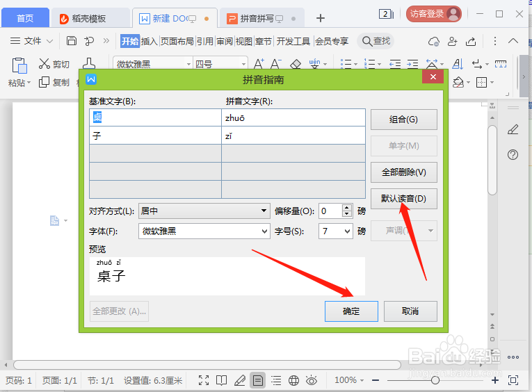Click the collaboration user-plus icon
The image size is (532, 392).
click(x=452, y=42)
